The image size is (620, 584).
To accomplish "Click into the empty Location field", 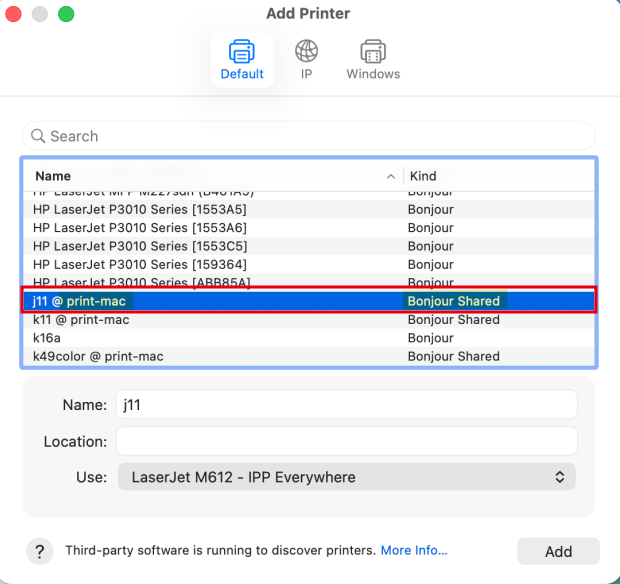I will point(346,441).
